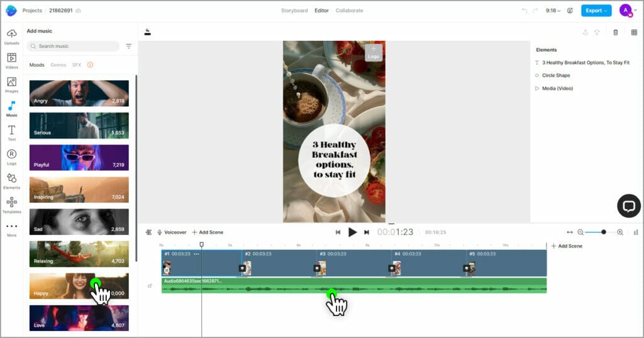The width and height of the screenshot is (644, 338).
Task: Open scene #1 three-dot options
Action: click(x=196, y=254)
